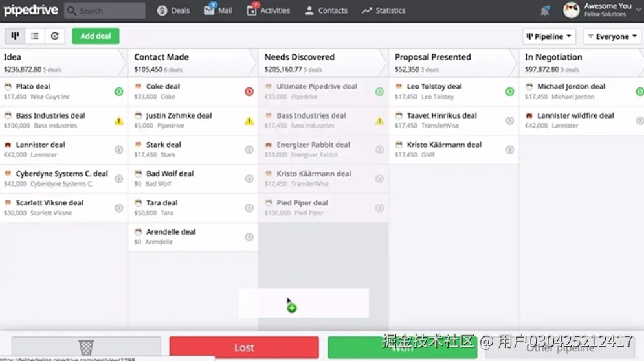Click the pipedrive logo
The image size is (644, 361).
click(x=31, y=10)
